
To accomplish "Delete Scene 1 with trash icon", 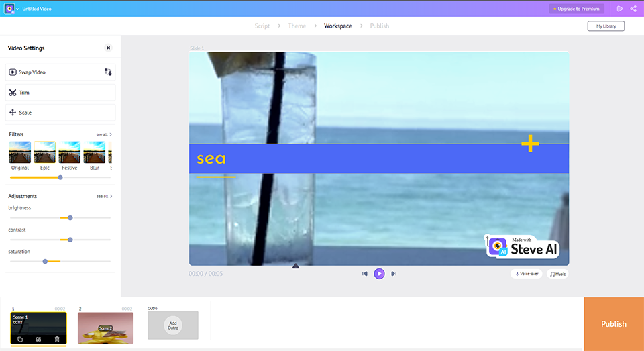I will tap(57, 339).
